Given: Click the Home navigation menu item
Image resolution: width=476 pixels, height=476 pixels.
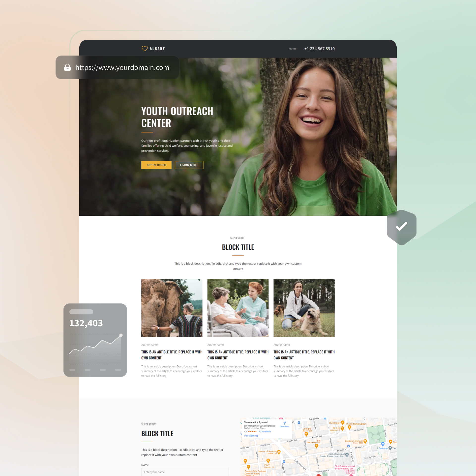Looking at the screenshot, I should pos(292,48).
